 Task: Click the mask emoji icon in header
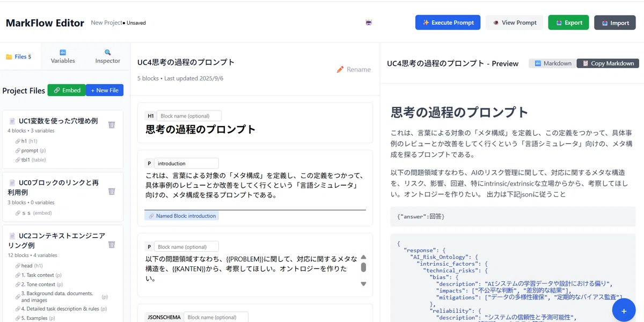tap(369, 23)
